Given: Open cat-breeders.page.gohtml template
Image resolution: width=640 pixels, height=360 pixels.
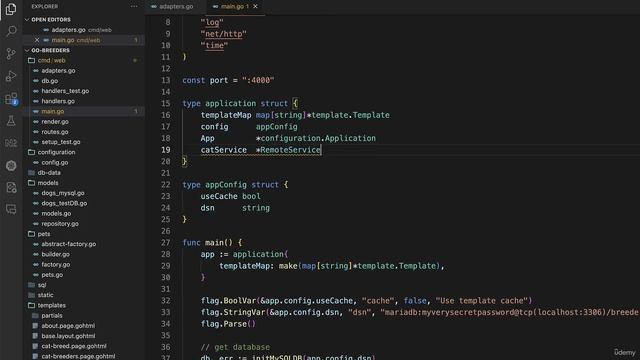Looking at the screenshot, I should click(78, 356).
